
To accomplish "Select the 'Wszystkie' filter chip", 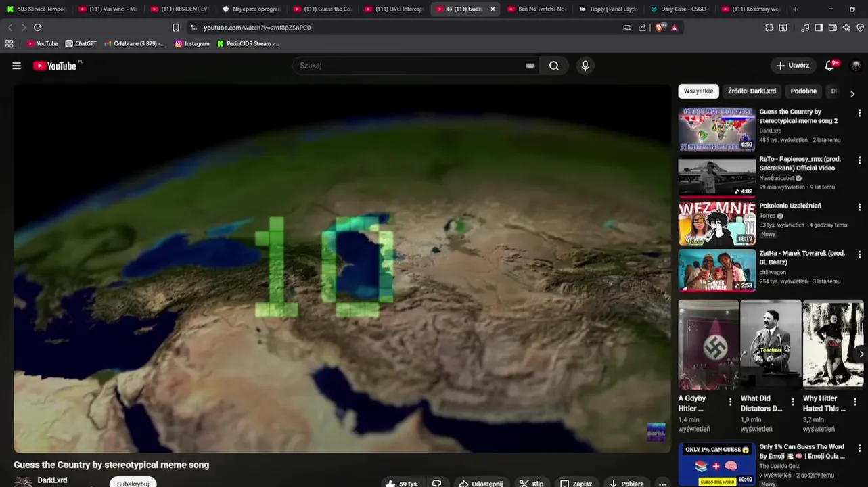I will click(698, 91).
